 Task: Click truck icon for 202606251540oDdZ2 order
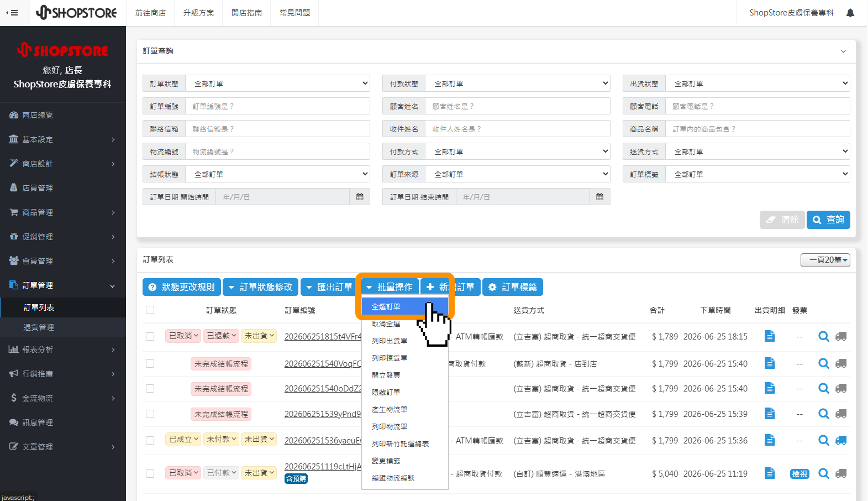[841, 388]
